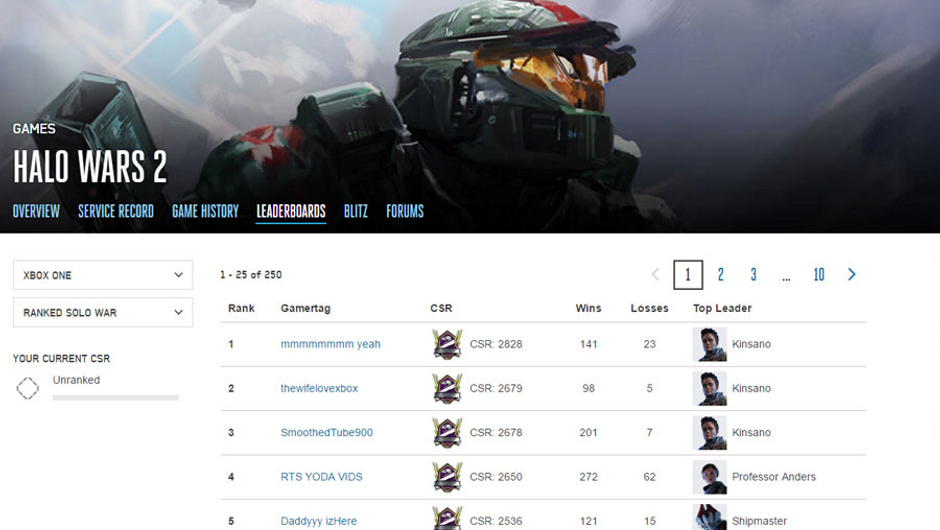Click the Shipmaster leader portrait
This screenshot has width=940, height=530.
tap(710, 517)
